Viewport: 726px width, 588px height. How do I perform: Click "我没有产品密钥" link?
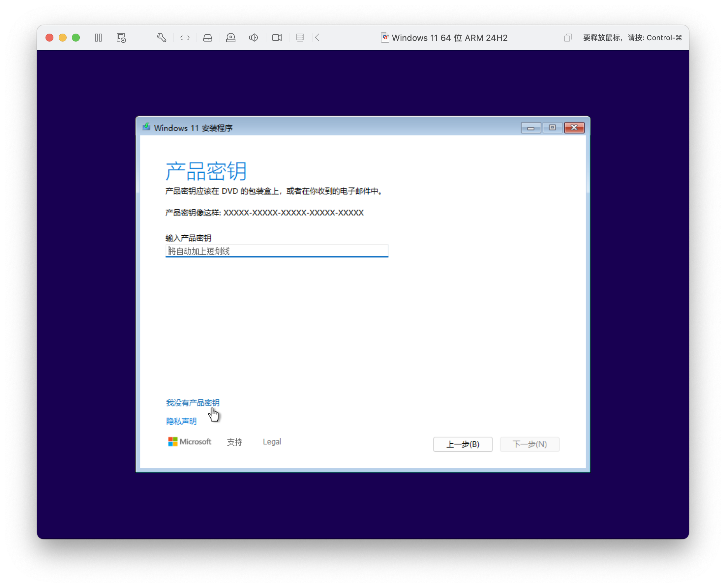point(193,403)
